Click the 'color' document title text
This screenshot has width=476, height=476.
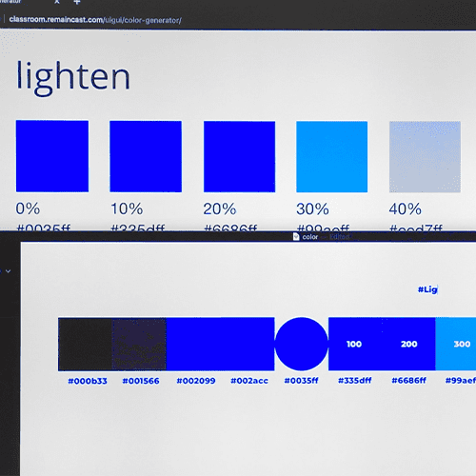point(310,237)
